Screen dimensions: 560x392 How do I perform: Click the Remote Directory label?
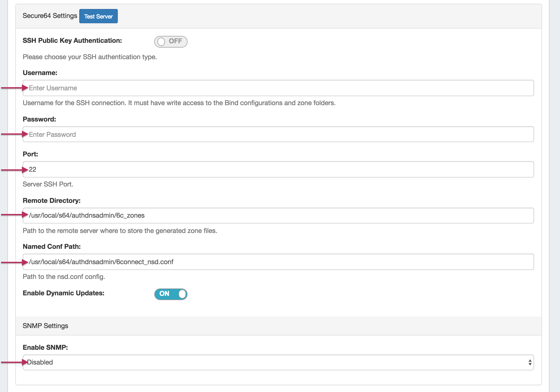click(52, 200)
